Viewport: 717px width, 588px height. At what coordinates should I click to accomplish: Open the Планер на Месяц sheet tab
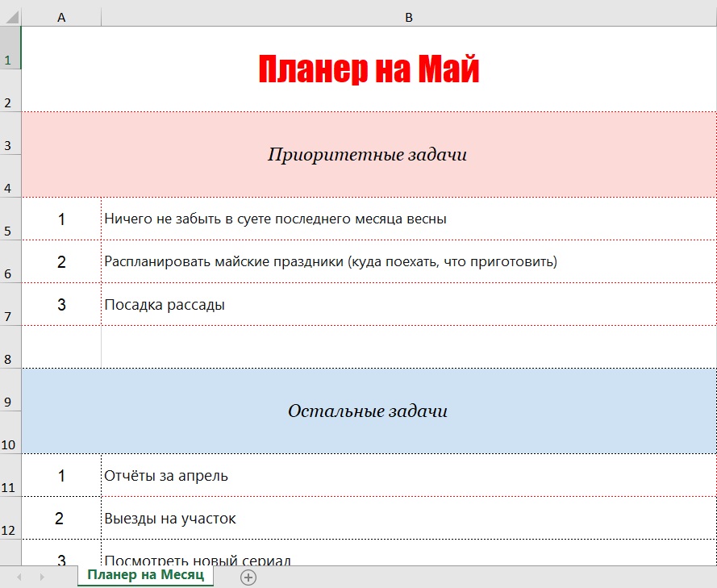(x=146, y=575)
